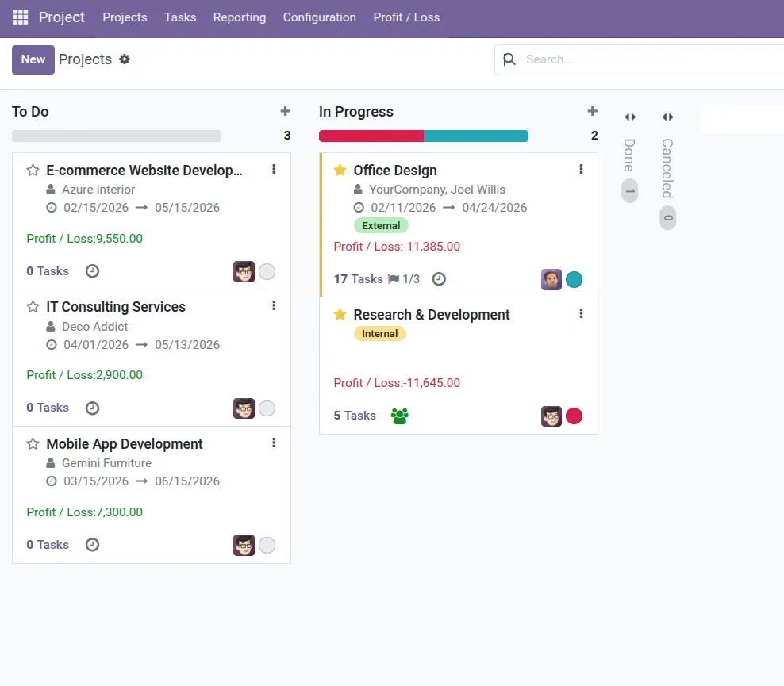
Task: Click teal segment of In Progress progress bar
Action: tap(476, 136)
